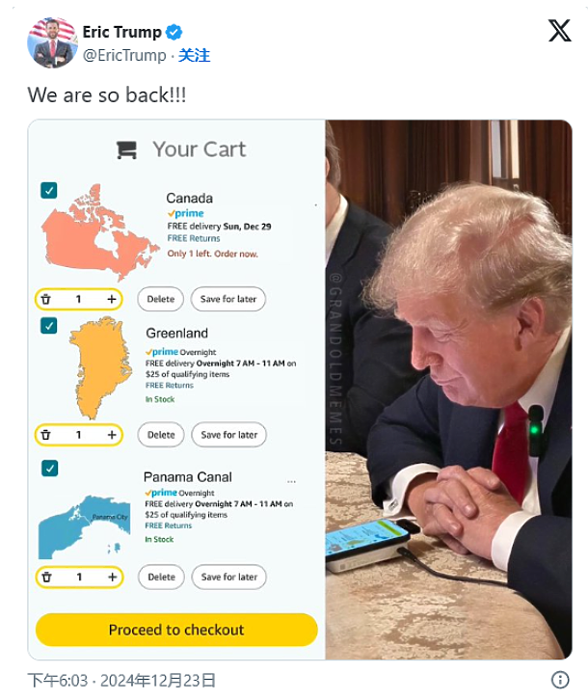
Task: Open the tweet info icon
Action: 560,680
